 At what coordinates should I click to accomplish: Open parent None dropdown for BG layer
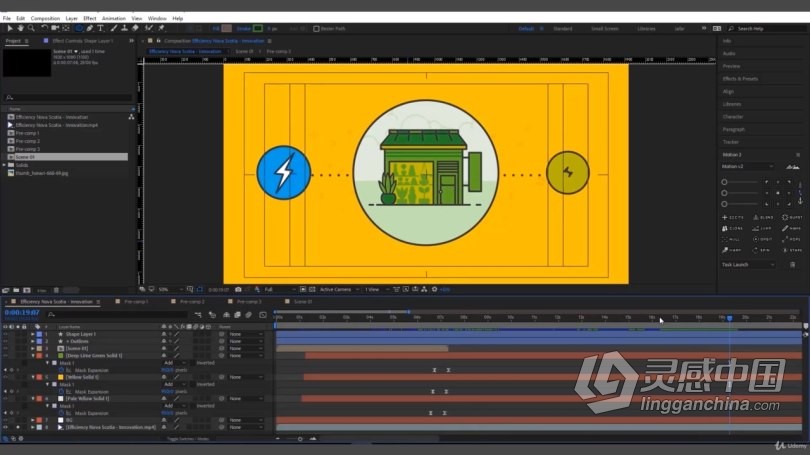(246, 420)
